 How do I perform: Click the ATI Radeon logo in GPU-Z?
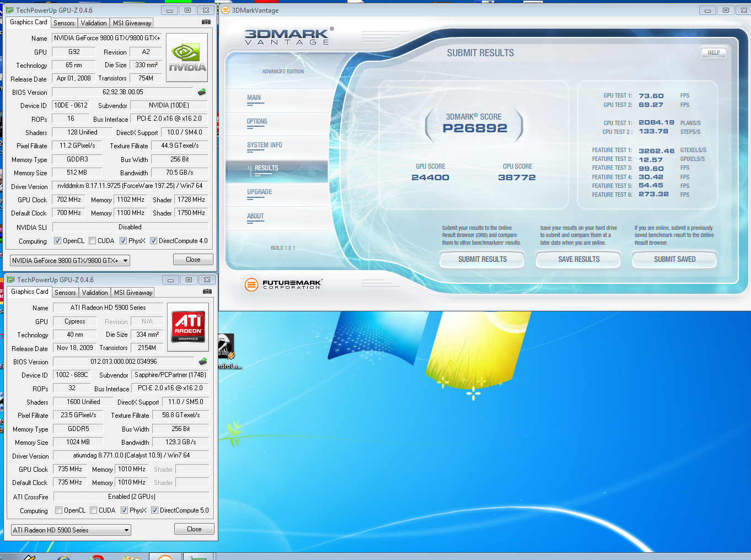pos(188,327)
